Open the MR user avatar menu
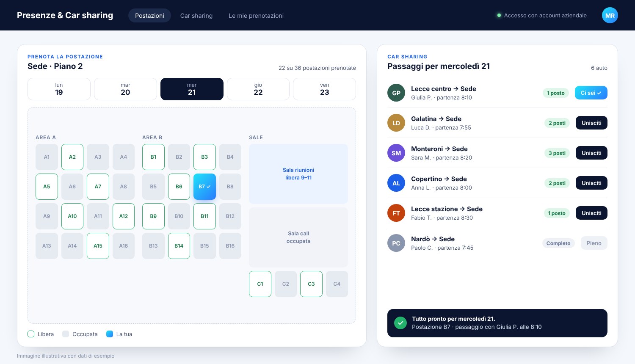The width and height of the screenshot is (635, 364). pyautogui.click(x=610, y=15)
